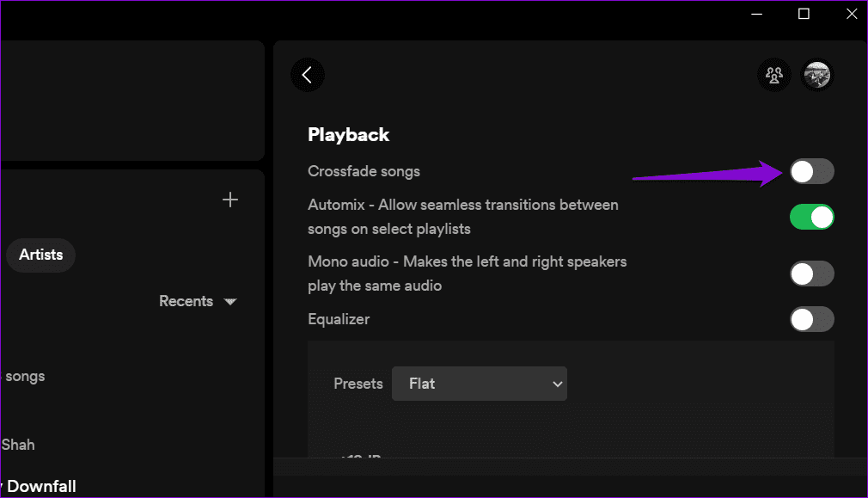Minimize the Spotify window
Image resolution: width=868 pixels, height=498 pixels.
coord(757,14)
